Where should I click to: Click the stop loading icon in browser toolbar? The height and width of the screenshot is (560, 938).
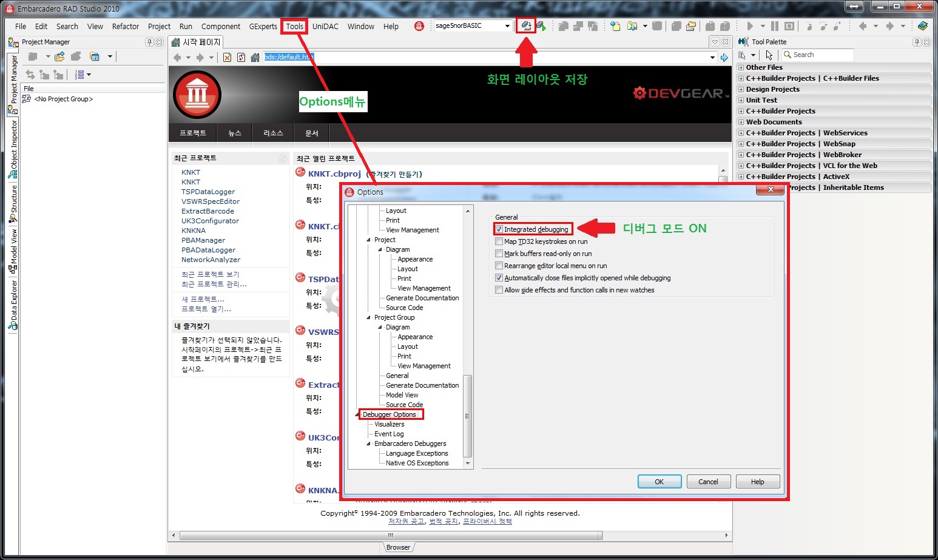pos(227,58)
